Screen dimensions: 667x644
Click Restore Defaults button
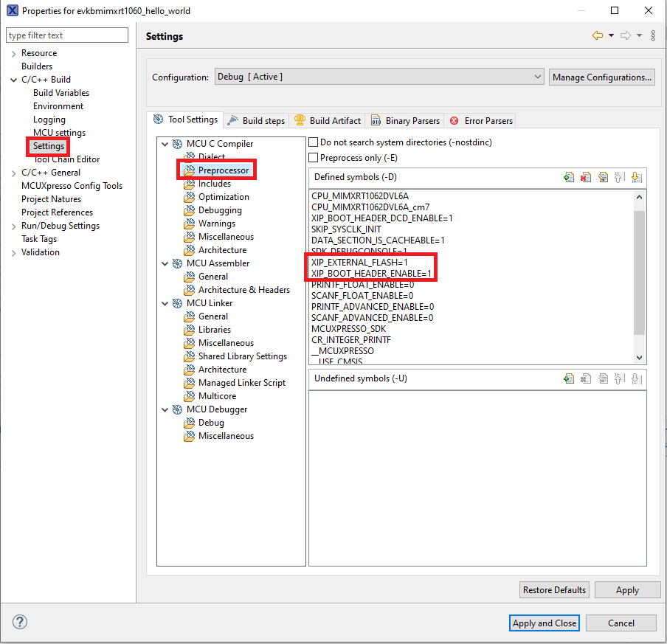tap(554, 590)
